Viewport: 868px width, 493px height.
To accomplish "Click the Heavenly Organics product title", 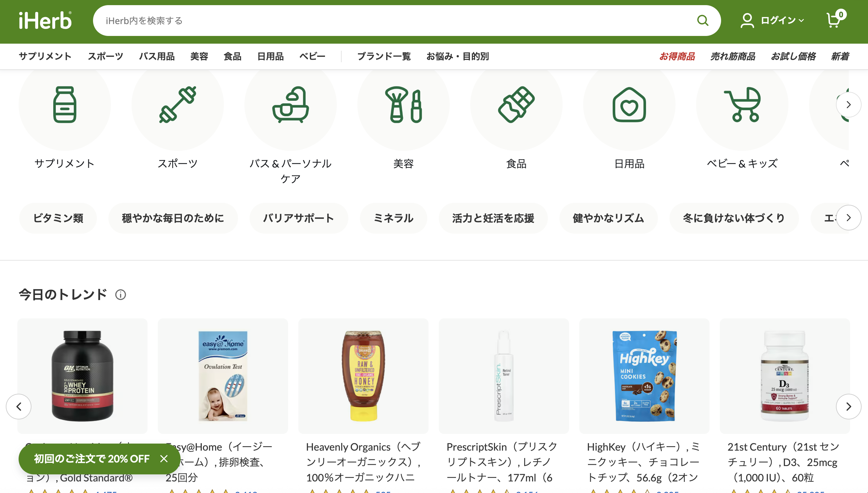I will coord(364,462).
